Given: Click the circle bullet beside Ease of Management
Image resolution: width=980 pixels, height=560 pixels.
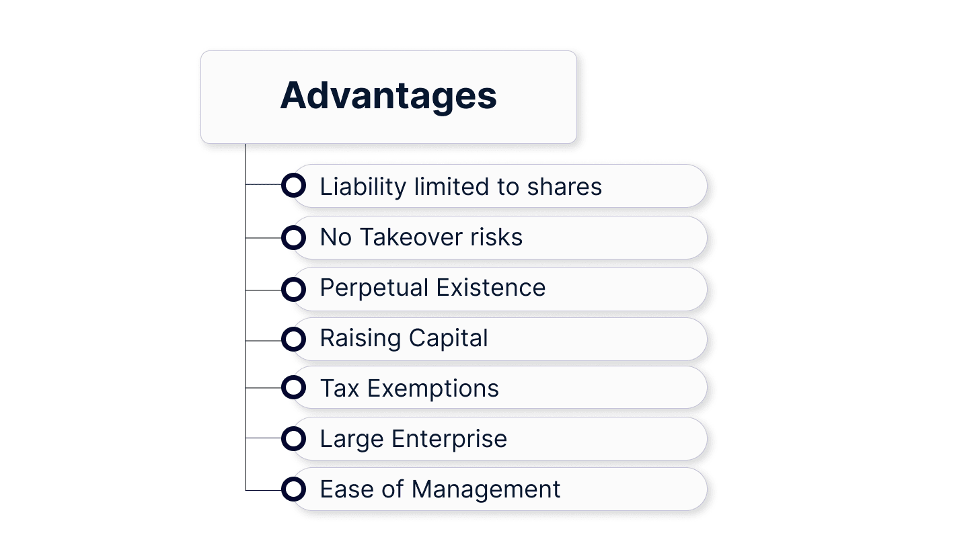Looking at the screenshot, I should pyautogui.click(x=293, y=489).
